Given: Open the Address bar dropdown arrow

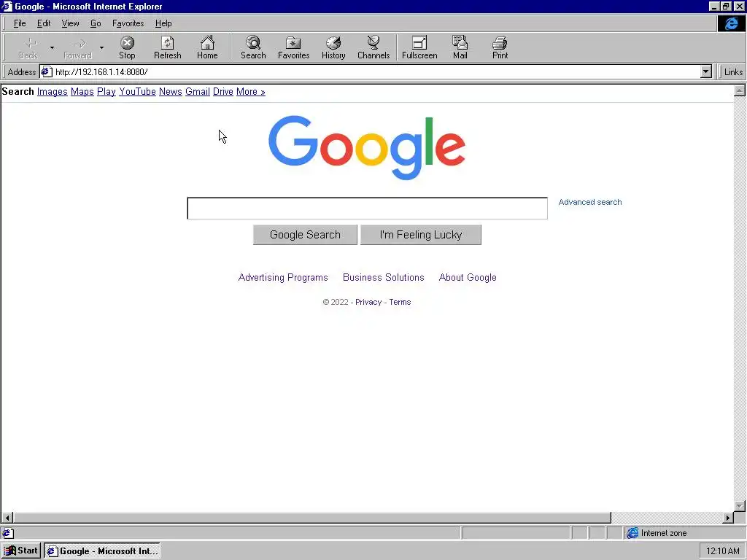Looking at the screenshot, I should [706, 72].
